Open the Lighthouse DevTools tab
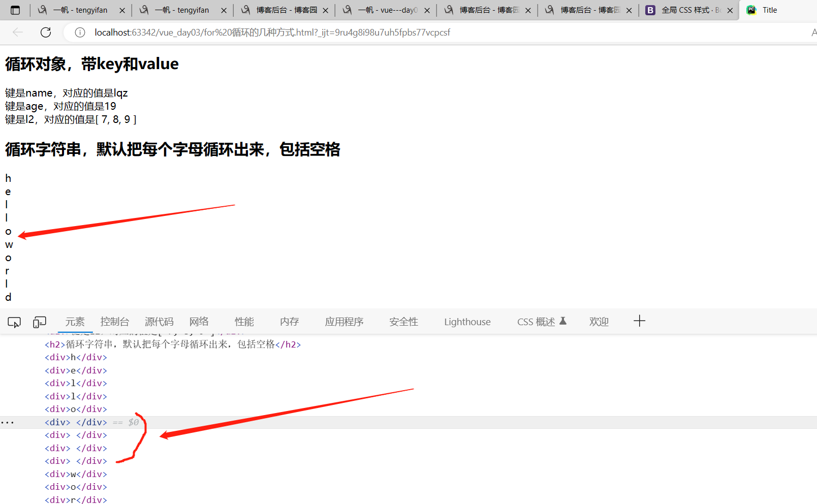 pyautogui.click(x=467, y=322)
